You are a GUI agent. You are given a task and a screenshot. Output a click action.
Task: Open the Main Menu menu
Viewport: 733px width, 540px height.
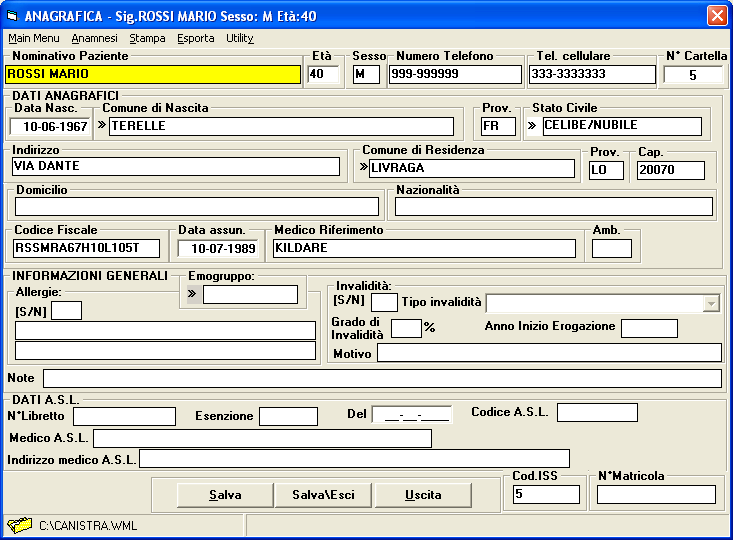pos(34,38)
